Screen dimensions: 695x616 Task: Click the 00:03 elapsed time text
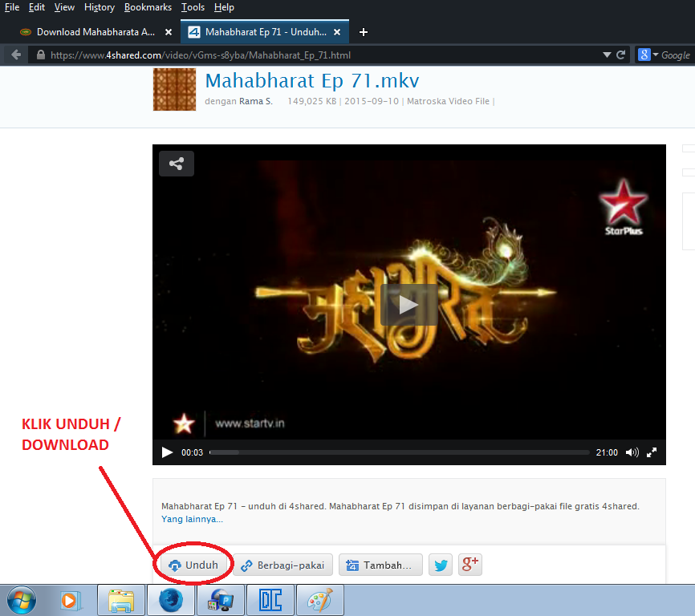tap(192, 452)
